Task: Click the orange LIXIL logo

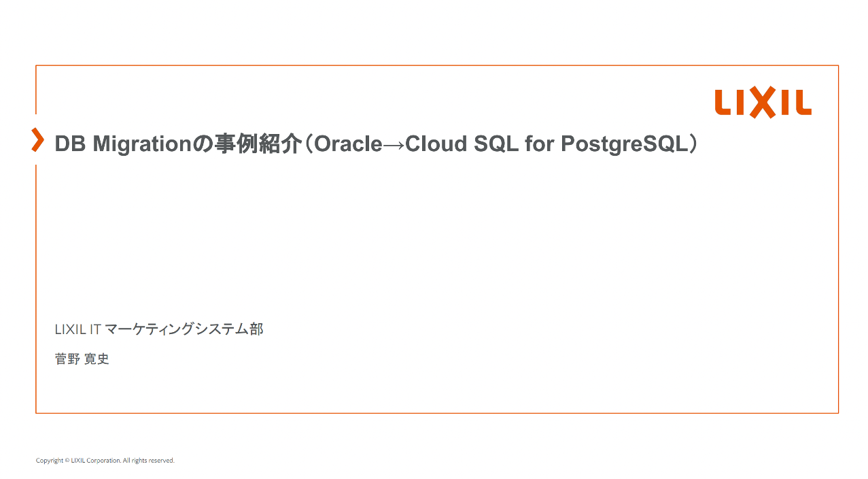Action: 763,103
